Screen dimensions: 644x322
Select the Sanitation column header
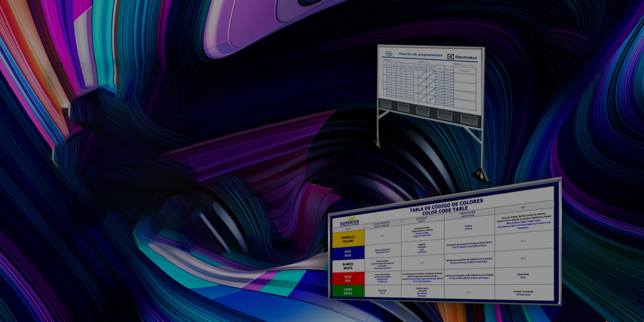[x=469, y=215]
